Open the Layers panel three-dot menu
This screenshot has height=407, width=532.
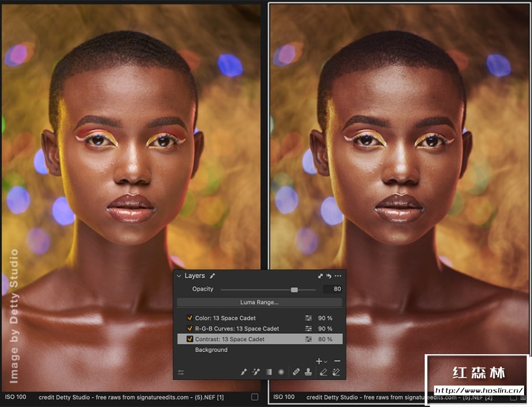(x=338, y=276)
